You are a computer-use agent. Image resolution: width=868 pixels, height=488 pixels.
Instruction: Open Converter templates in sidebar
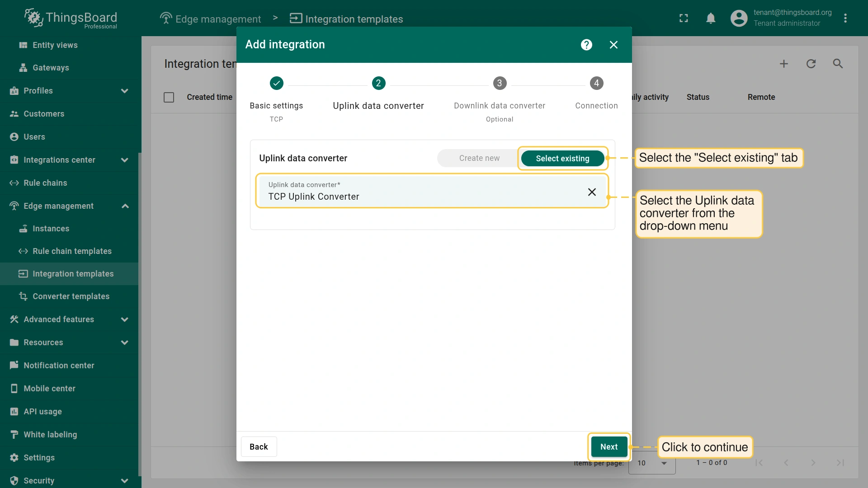71,296
